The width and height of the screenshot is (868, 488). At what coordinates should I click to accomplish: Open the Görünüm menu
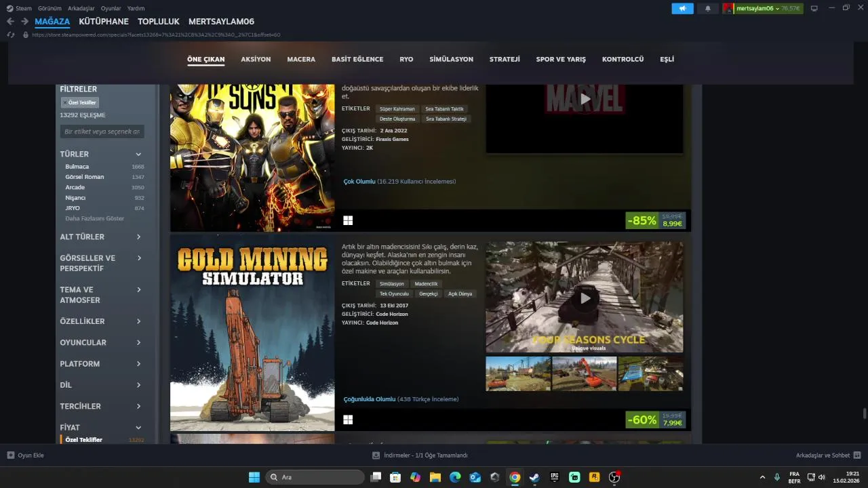coord(50,8)
